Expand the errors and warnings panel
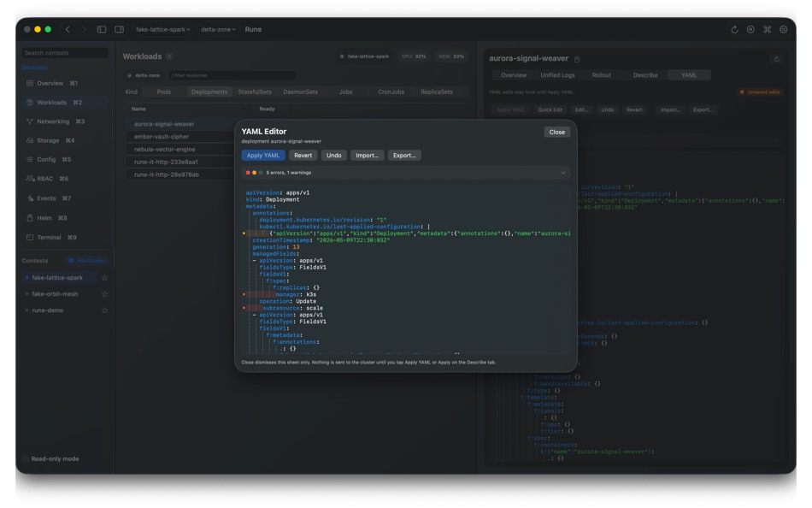Image resolution: width=812 pixels, height=508 pixels. (x=563, y=173)
